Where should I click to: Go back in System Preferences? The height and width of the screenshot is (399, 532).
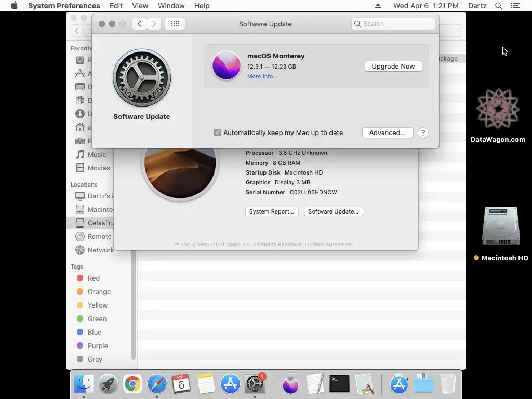click(139, 24)
